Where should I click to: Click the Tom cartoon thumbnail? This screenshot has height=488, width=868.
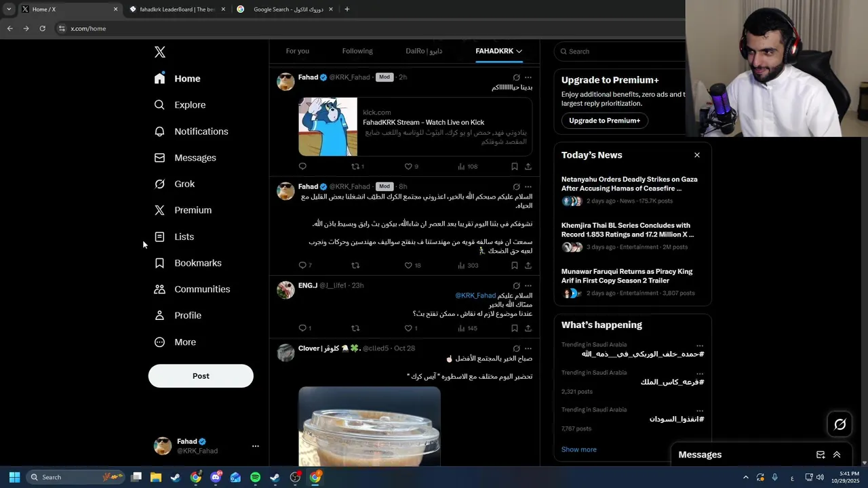point(328,127)
